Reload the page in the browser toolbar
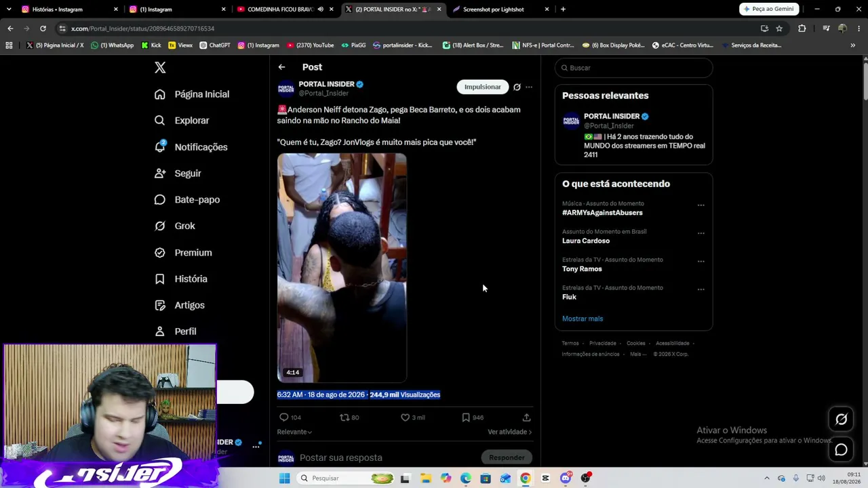This screenshot has width=868, height=488. point(43,28)
